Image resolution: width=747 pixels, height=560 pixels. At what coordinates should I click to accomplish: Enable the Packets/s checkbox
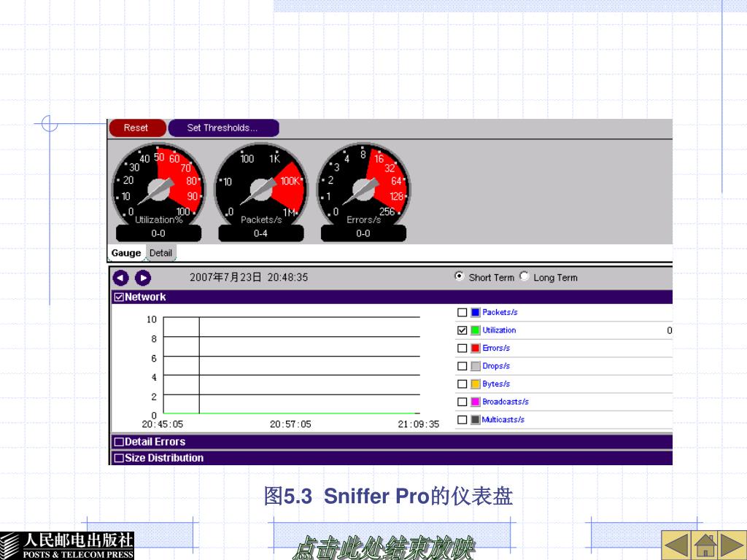[x=462, y=312]
